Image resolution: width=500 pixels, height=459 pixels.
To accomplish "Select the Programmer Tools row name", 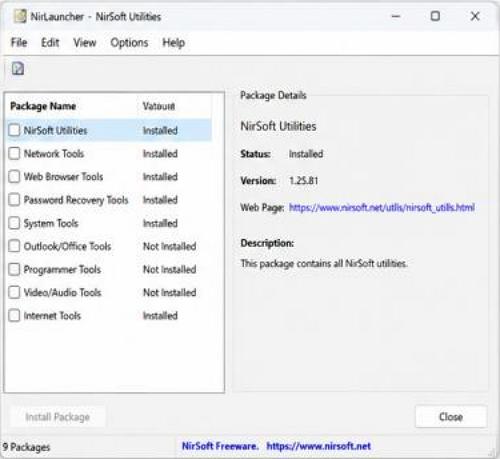I will pos(62,269).
